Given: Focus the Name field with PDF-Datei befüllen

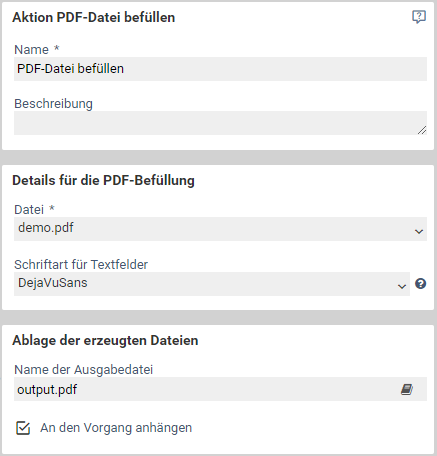Looking at the screenshot, I should coord(220,69).
